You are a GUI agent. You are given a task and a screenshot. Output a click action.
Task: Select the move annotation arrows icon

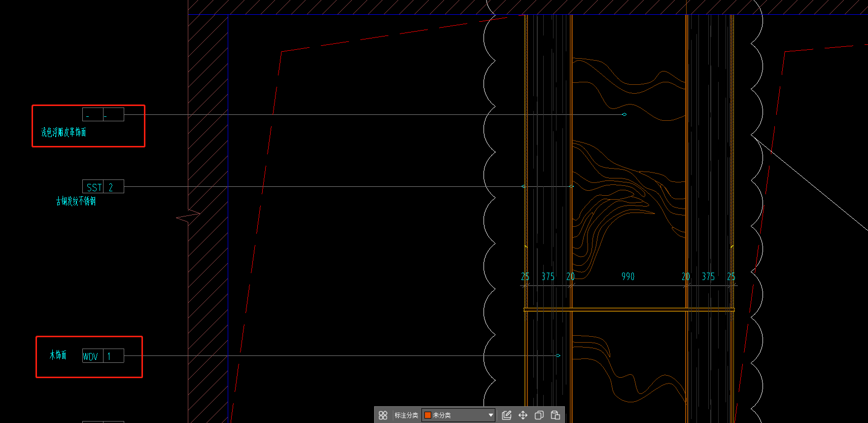click(x=523, y=415)
